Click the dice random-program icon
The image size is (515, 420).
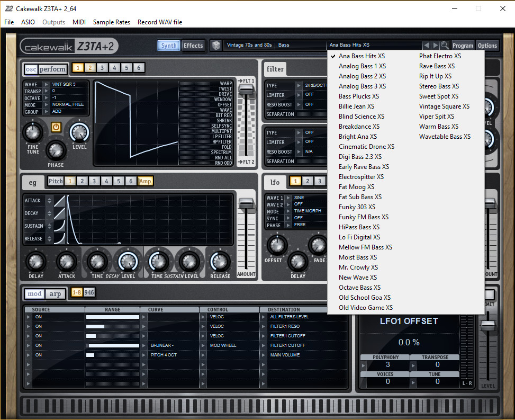coord(216,46)
